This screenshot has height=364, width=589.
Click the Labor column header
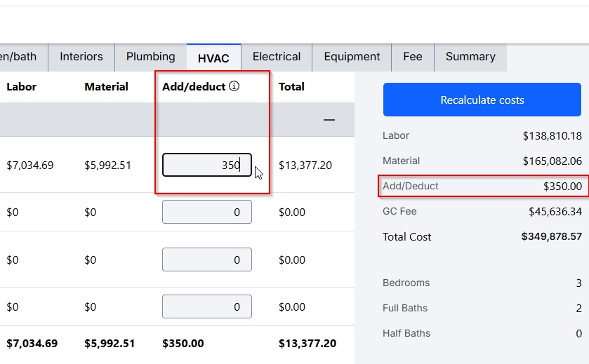coord(22,87)
